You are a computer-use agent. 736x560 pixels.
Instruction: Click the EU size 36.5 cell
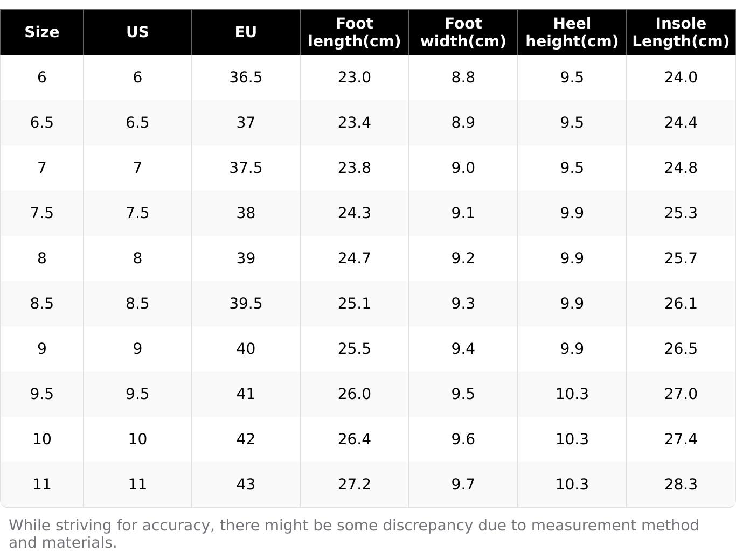[x=246, y=78]
